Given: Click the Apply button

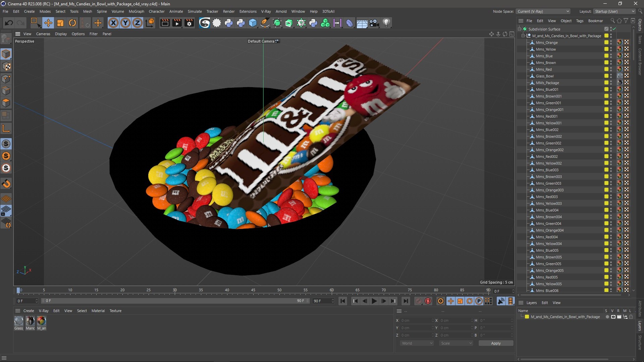Looking at the screenshot, I should pyautogui.click(x=496, y=343).
